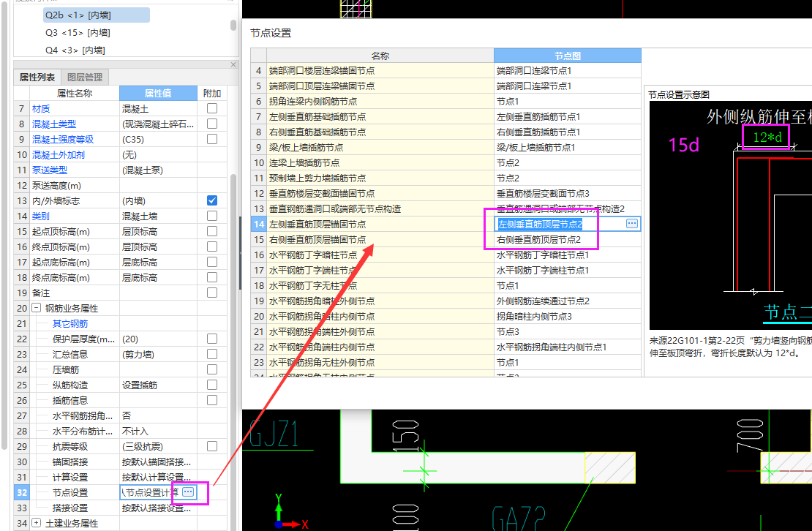The width and height of the screenshot is (812, 531).
Task: Open ellipsis button in 节点设置 property row
Action: pos(189,492)
